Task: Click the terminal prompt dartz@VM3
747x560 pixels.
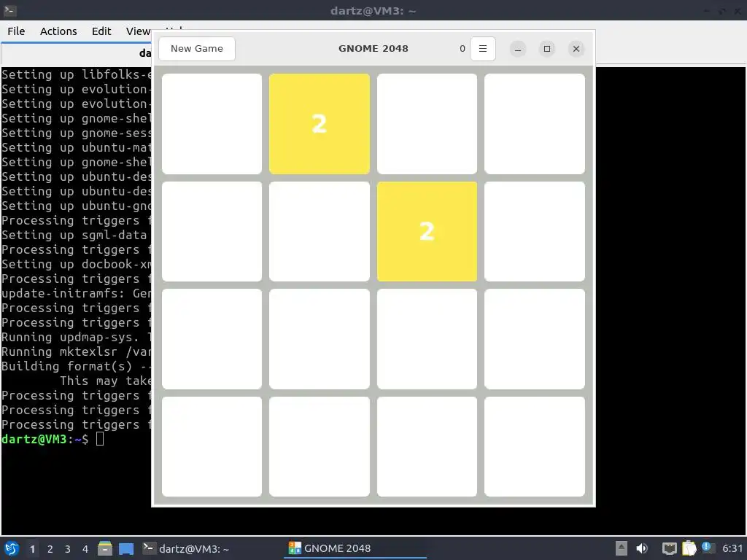Action: pos(34,439)
